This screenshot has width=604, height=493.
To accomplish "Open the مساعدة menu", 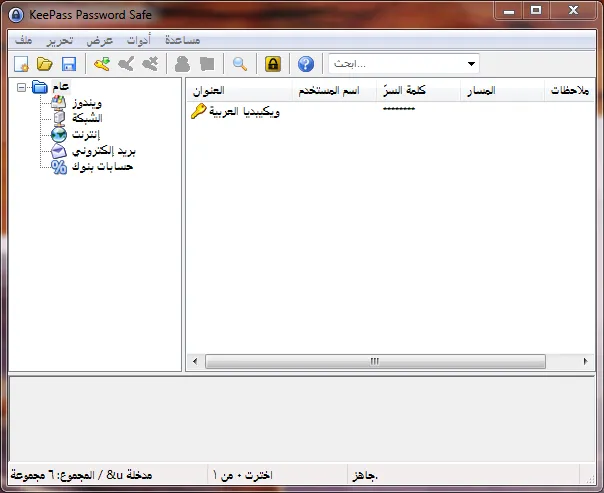I will click(x=183, y=40).
